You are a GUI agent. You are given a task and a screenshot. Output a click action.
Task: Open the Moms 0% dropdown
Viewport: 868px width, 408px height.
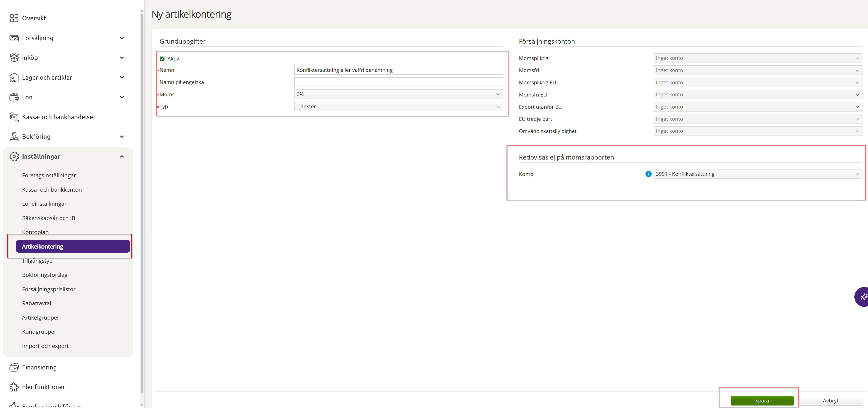pos(398,95)
